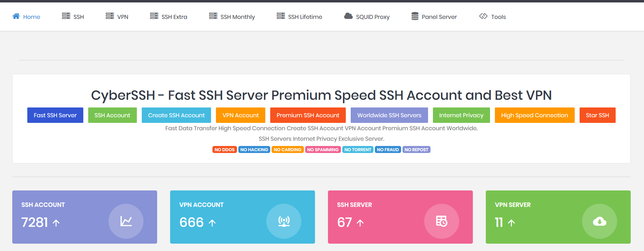The height and width of the screenshot is (251, 644).
Task: Open the VPN menu item
Action: (x=117, y=16)
